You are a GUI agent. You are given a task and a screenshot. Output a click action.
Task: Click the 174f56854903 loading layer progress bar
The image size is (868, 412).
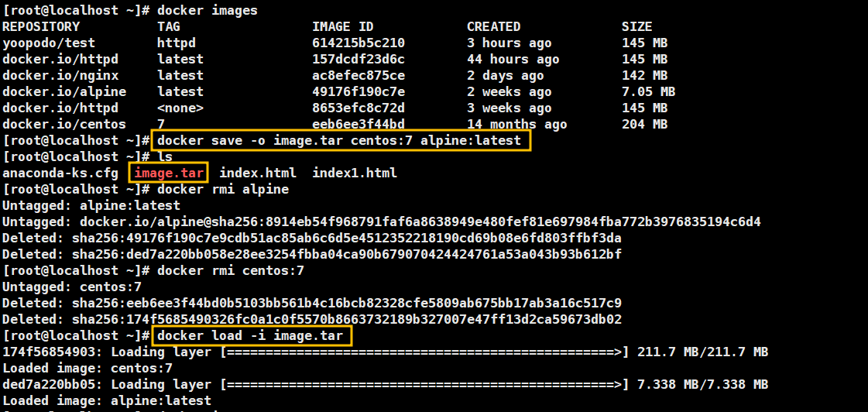click(x=424, y=352)
